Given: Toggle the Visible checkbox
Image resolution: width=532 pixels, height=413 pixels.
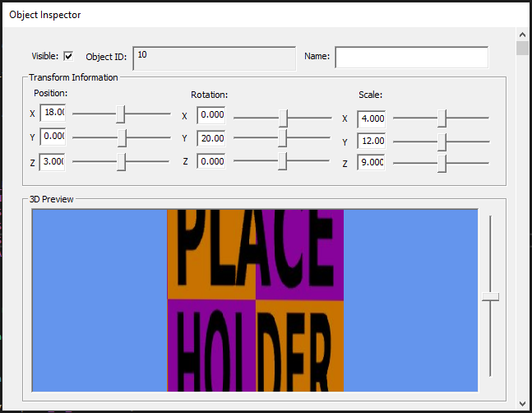Looking at the screenshot, I should pyautogui.click(x=68, y=57).
